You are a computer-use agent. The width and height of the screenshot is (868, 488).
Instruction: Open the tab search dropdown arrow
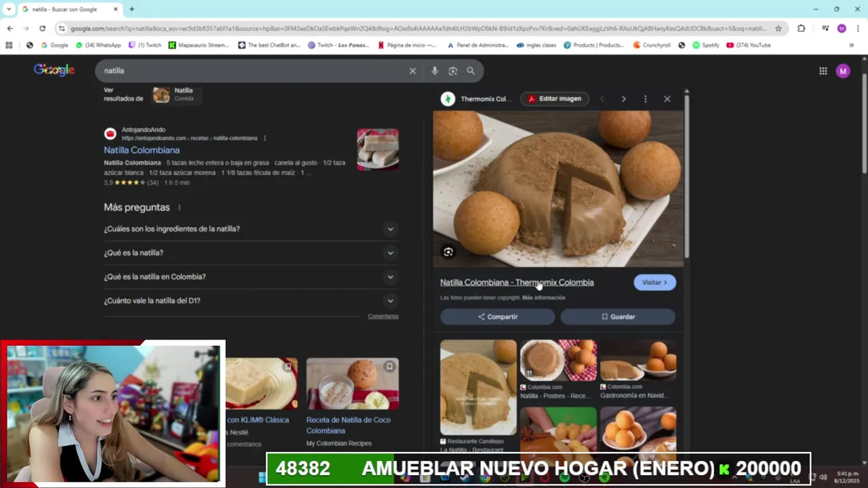point(9,9)
